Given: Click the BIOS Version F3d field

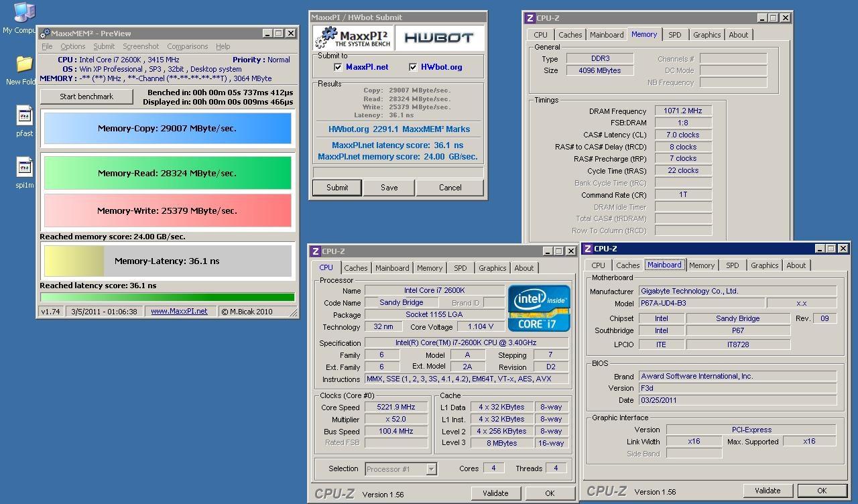Looking at the screenshot, I should click(737, 388).
